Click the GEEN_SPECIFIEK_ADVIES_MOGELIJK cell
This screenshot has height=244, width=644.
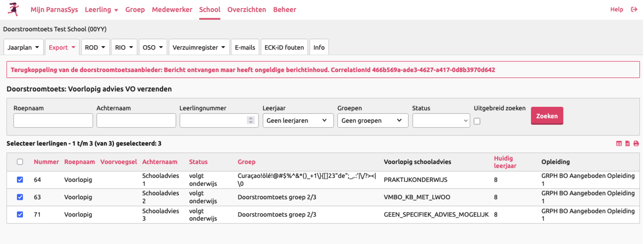tap(437, 215)
